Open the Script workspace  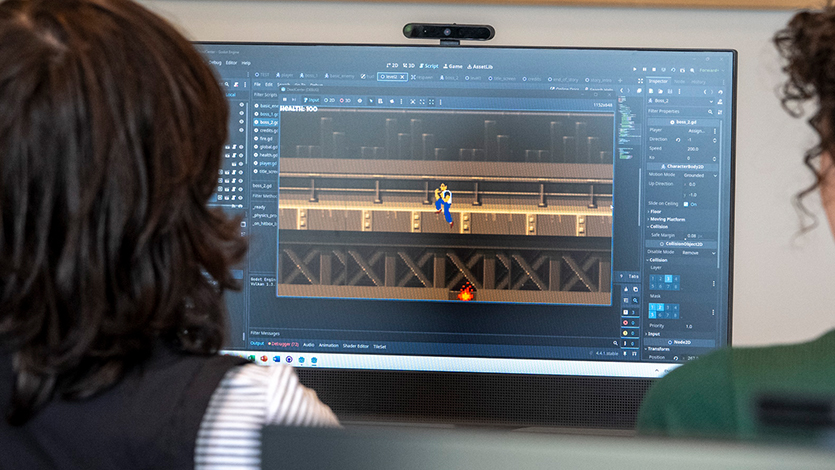429,66
